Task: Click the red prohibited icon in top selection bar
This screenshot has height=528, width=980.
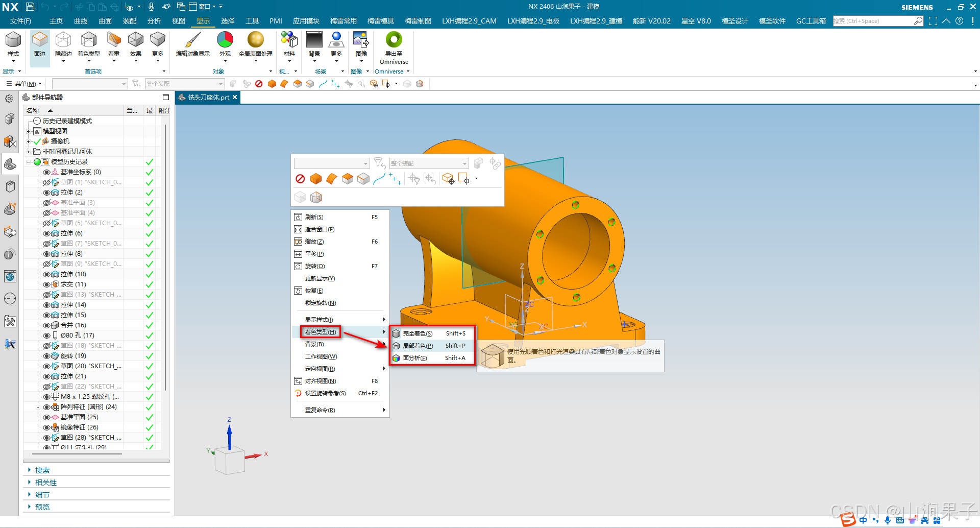Action: point(259,84)
